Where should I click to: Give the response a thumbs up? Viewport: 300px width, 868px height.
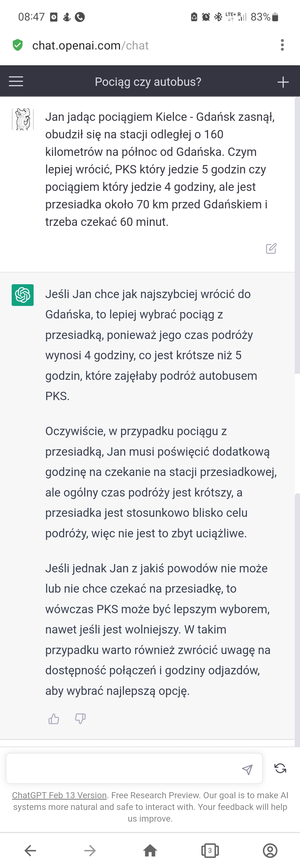54,719
